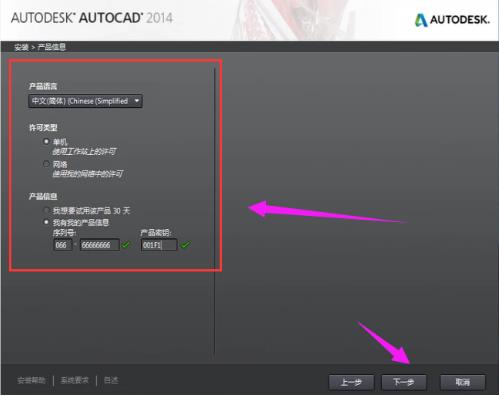Click the 安装 > 产品信息 breadcrumb
499x396 pixels.
coord(40,47)
